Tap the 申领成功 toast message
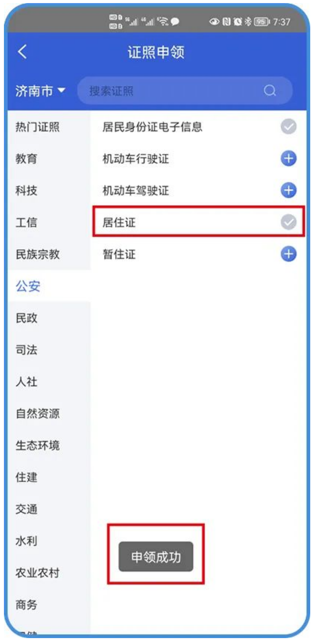 coord(156,557)
